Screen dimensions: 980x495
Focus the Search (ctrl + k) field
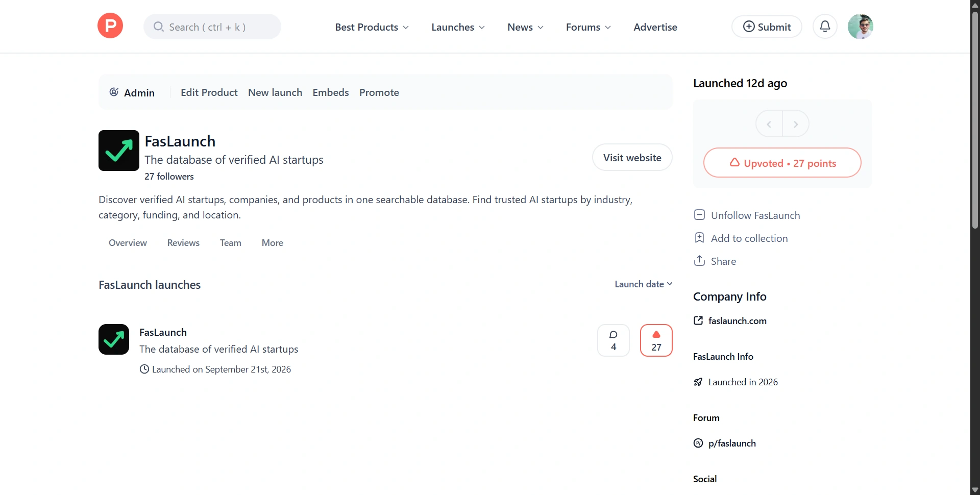212,27
